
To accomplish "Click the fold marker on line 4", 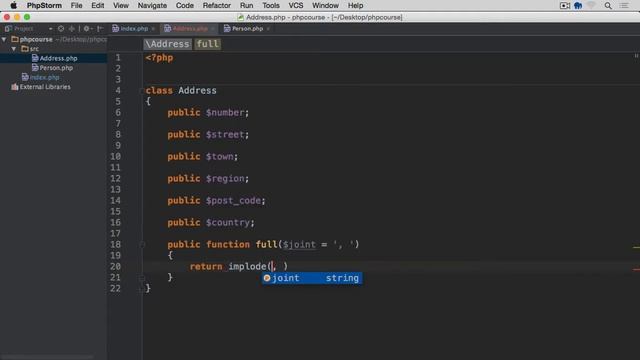I will [x=142, y=91].
